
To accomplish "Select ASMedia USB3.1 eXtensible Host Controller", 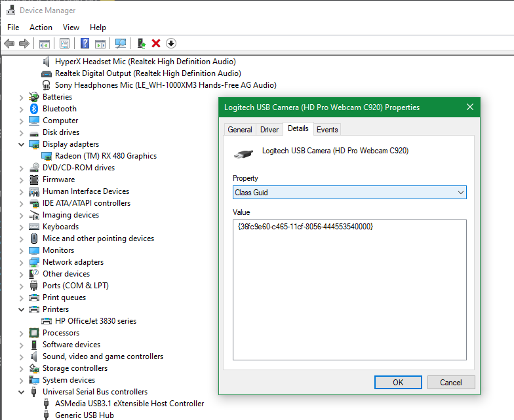I will point(129,404).
